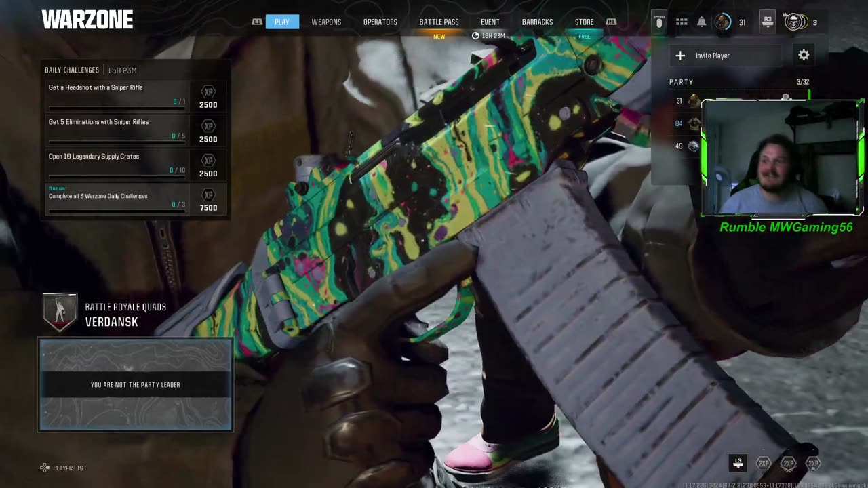
Task: Click the R3 button icon
Action: point(767,22)
